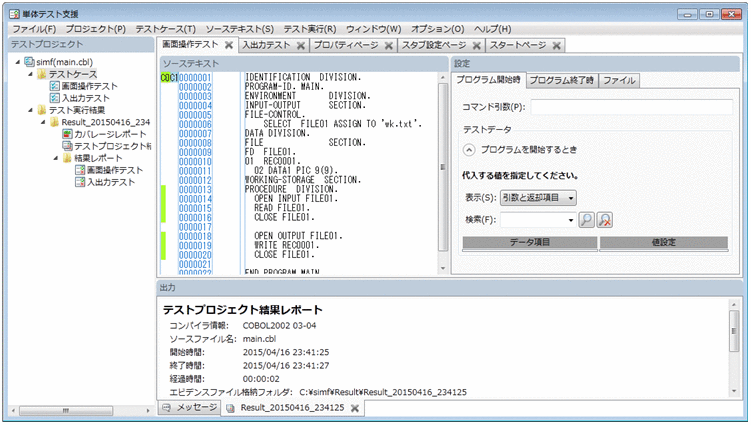
Task: Click the project tree horizontal scrollbar thumb
Action: (66, 411)
